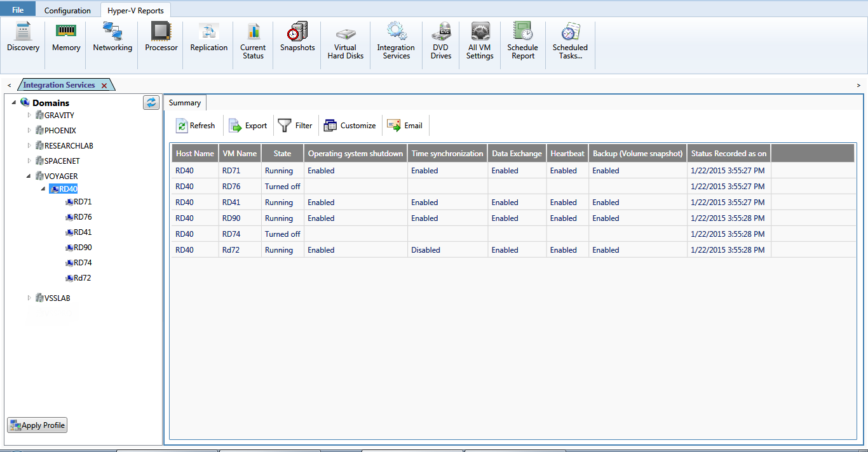Click VM Name cell RD90 in table

[240, 218]
